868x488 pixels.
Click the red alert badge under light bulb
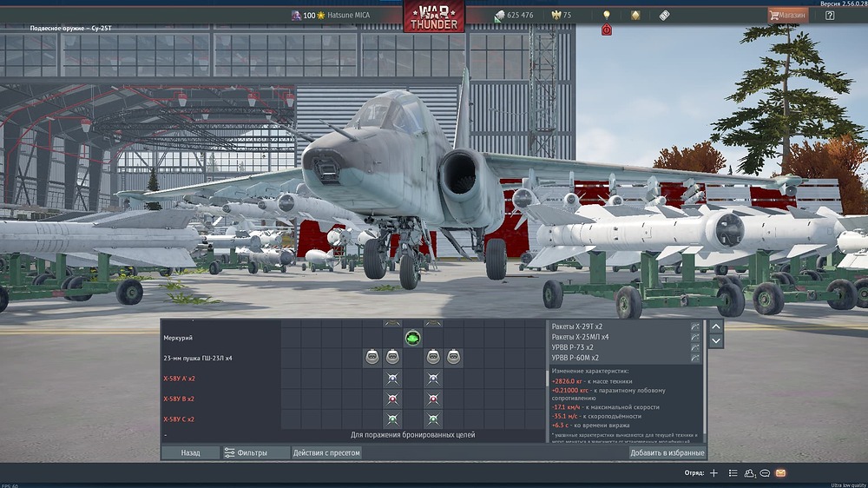(x=607, y=30)
